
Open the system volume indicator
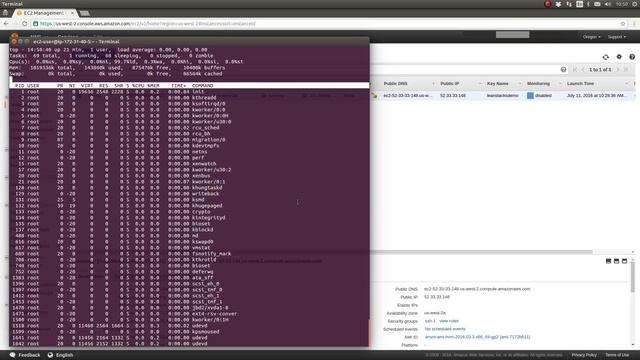tap(608, 4)
